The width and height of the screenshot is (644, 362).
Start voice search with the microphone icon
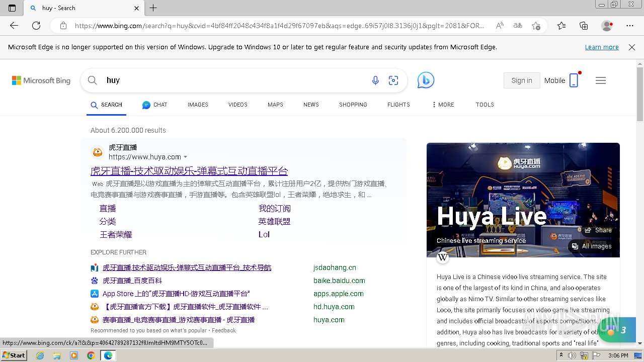[375, 80]
